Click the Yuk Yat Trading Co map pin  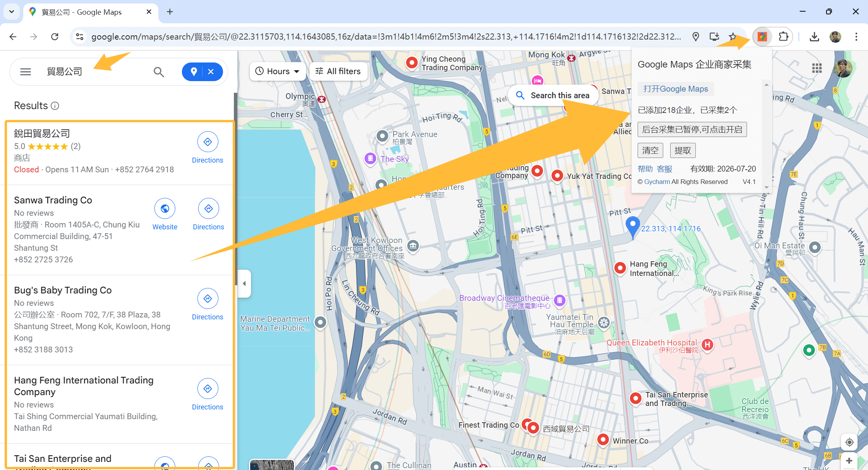pos(557,176)
